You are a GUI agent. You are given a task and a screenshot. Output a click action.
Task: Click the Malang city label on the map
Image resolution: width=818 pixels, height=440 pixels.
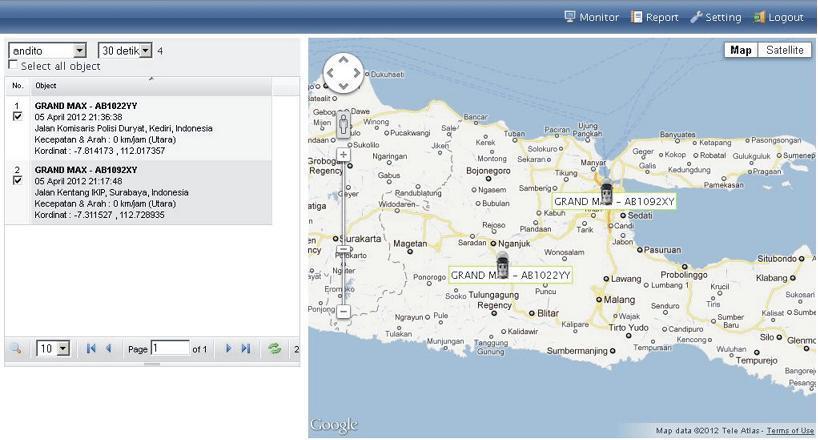pyautogui.click(x=619, y=300)
